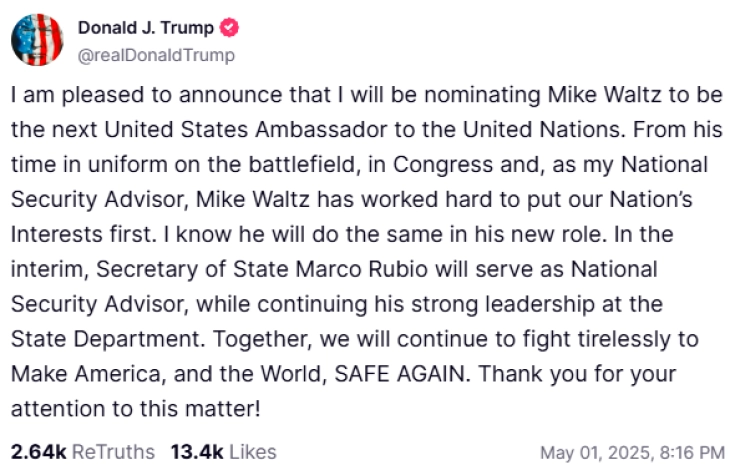Open the @realDonaldTrump handle link
This screenshot has height=465, width=730.
point(157,55)
